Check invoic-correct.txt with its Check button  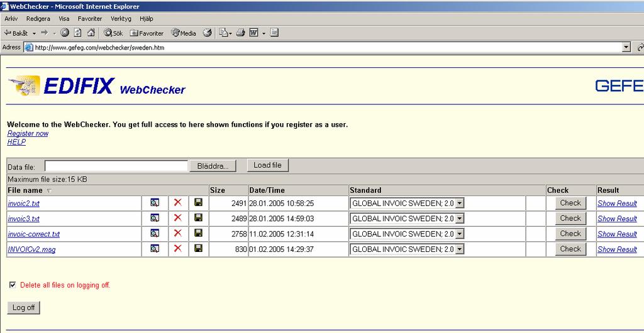[570, 233]
